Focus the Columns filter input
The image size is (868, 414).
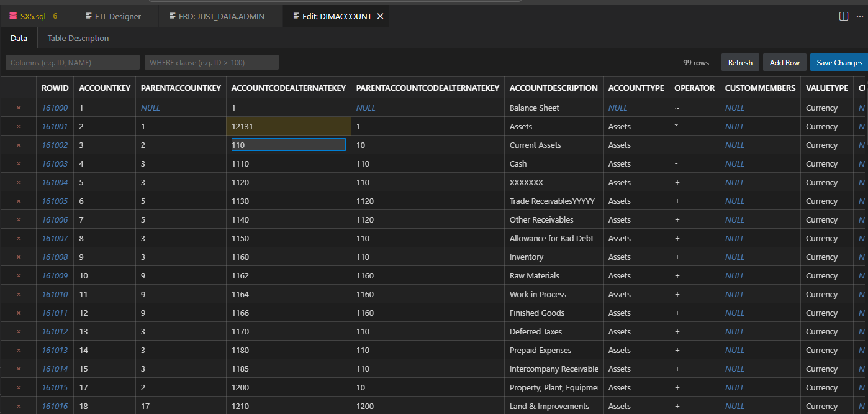tap(73, 62)
